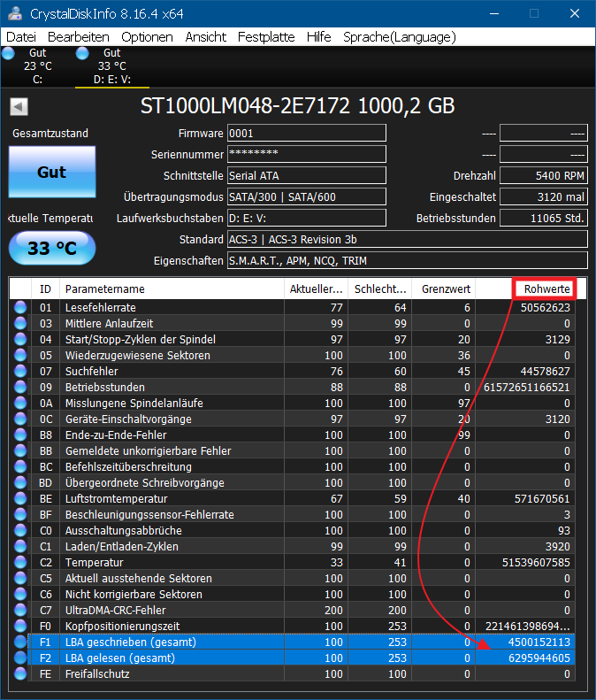Click the status orb for Suchfehler
The height and width of the screenshot is (700, 596).
click(20, 371)
